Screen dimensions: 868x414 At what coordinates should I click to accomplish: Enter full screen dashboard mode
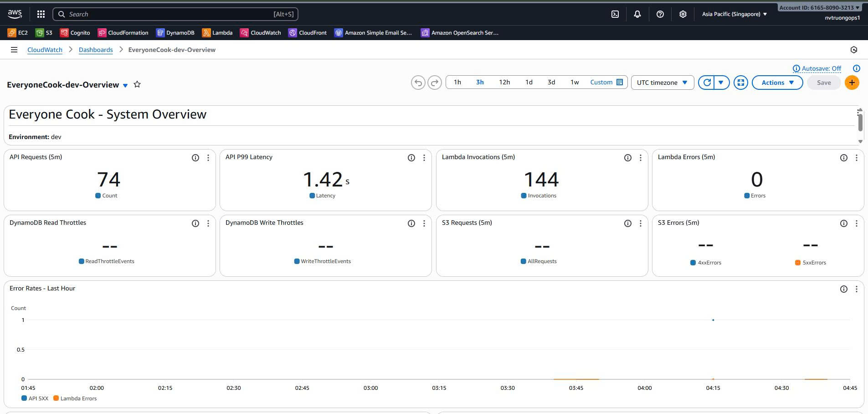[741, 83]
